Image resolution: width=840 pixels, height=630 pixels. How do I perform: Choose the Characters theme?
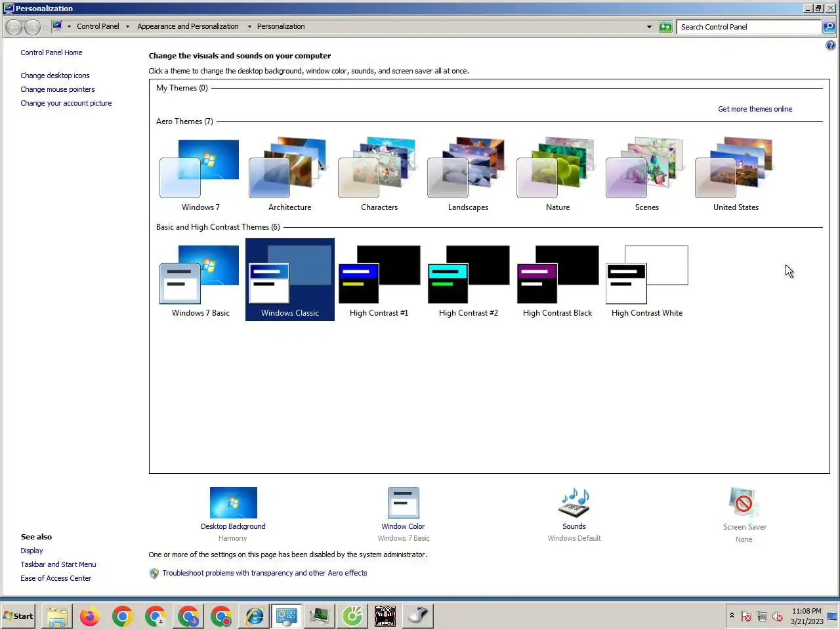point(379,175)
